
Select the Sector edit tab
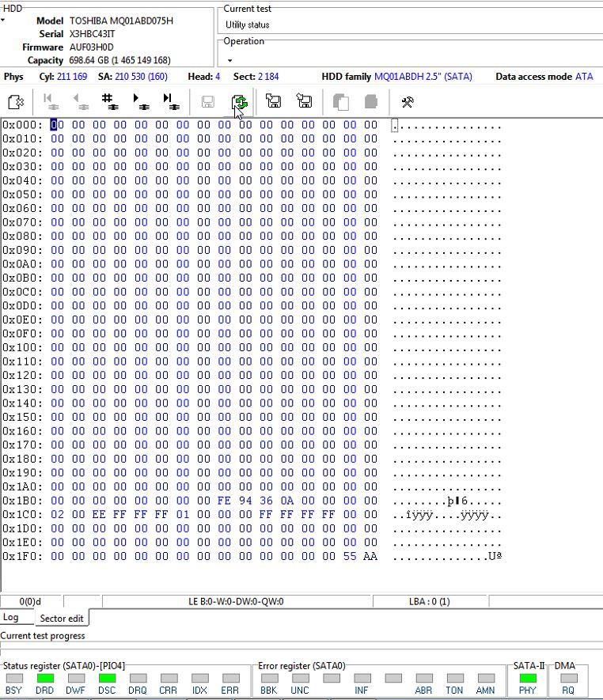point(62,618)
